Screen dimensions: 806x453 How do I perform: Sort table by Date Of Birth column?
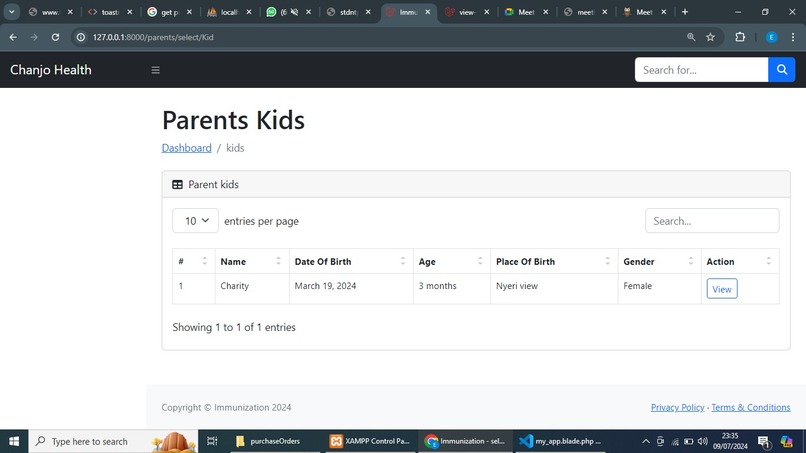[x=351, y=261]
